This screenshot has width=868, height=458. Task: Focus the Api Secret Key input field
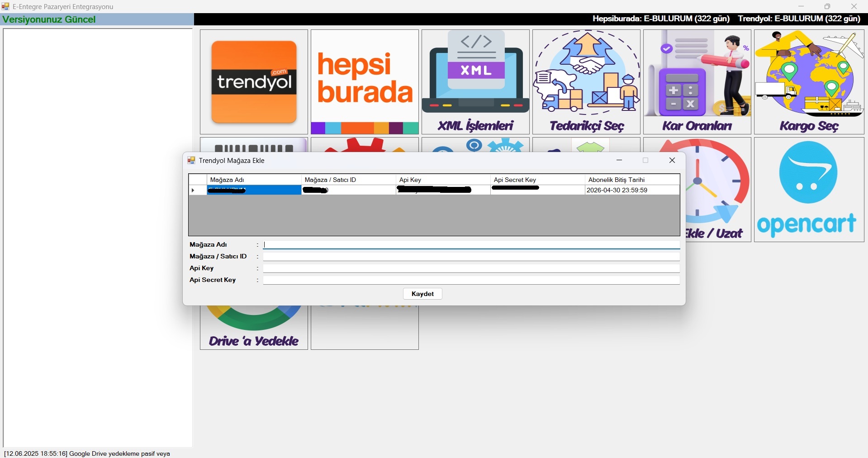pyautogui.click(x=471, y=280)
